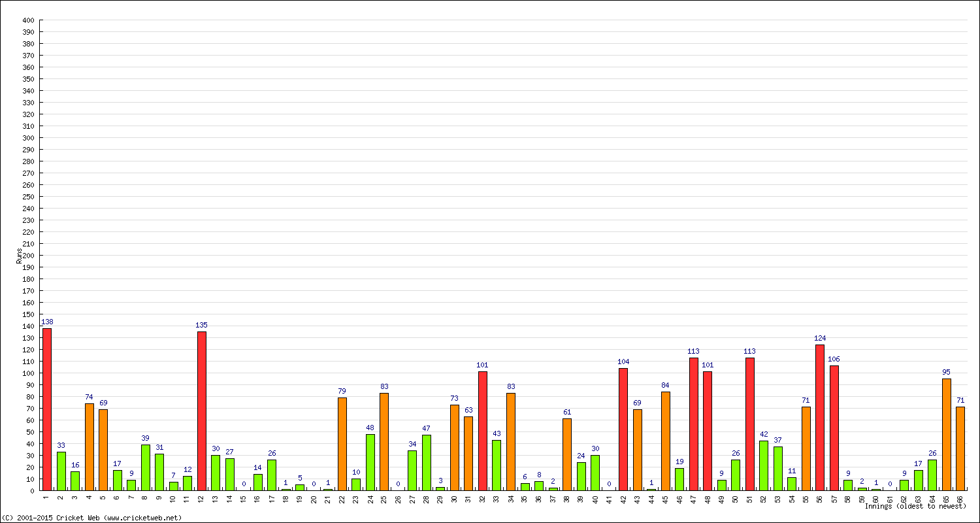This screenshot has height=523, width=980.
Task: Click x-axis innings number 41
Action: pyautogui.click(x=609, y=498)
